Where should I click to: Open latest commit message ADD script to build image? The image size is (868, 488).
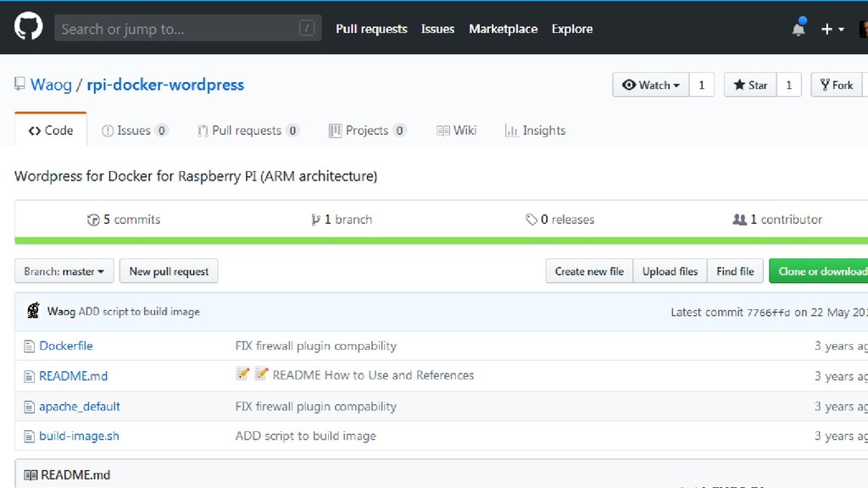[x=139, y=312]
